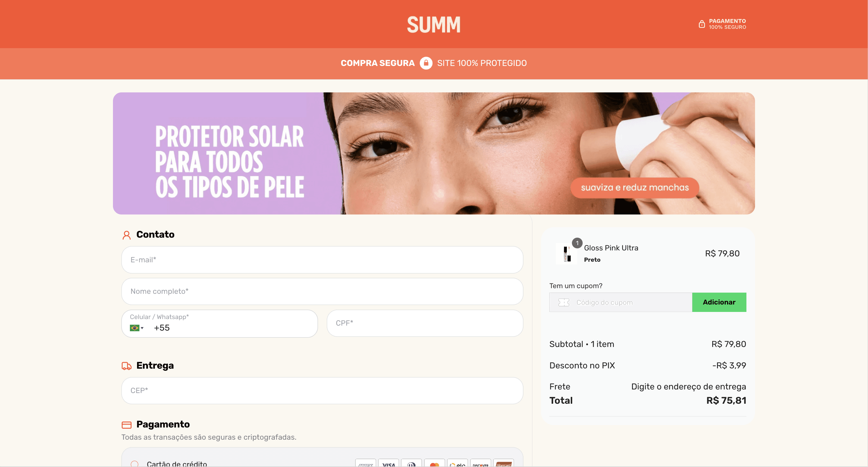This screenshot has height=467, width=868.
Task: Click into the Nome completo field
Action: (322, 291)
